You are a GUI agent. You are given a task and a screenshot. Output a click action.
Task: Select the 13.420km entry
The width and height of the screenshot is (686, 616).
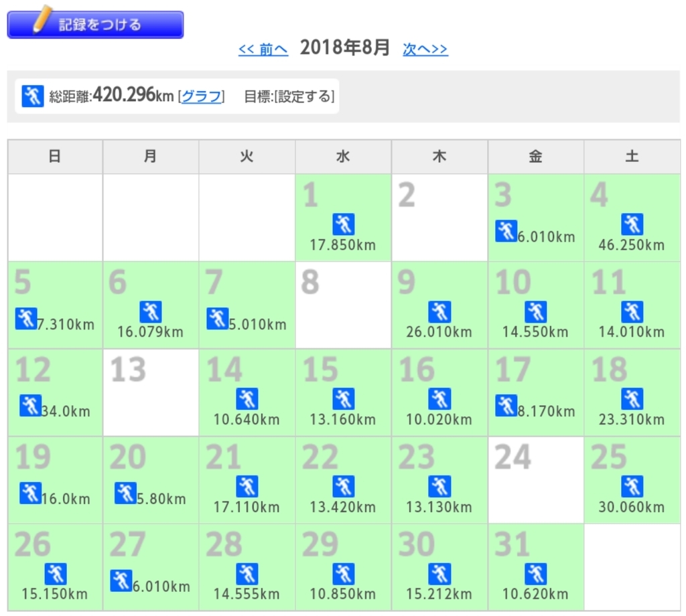click(343, 507)
